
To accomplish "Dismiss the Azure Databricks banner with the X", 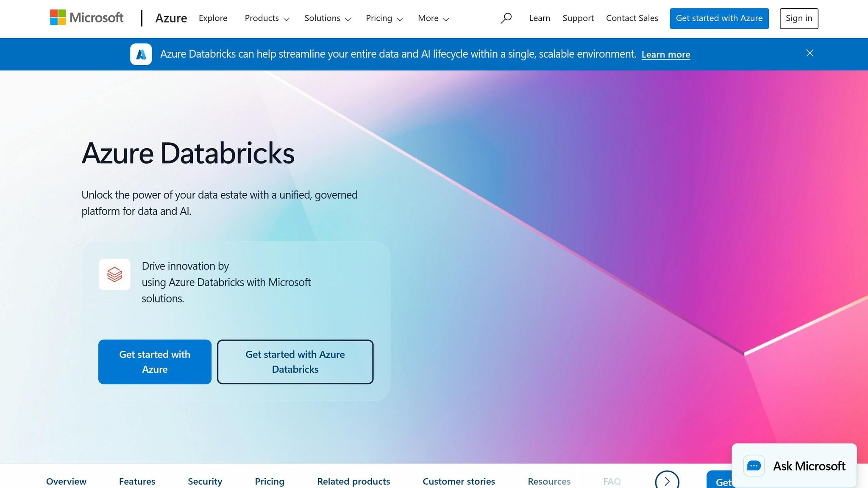I will point(810,53).
